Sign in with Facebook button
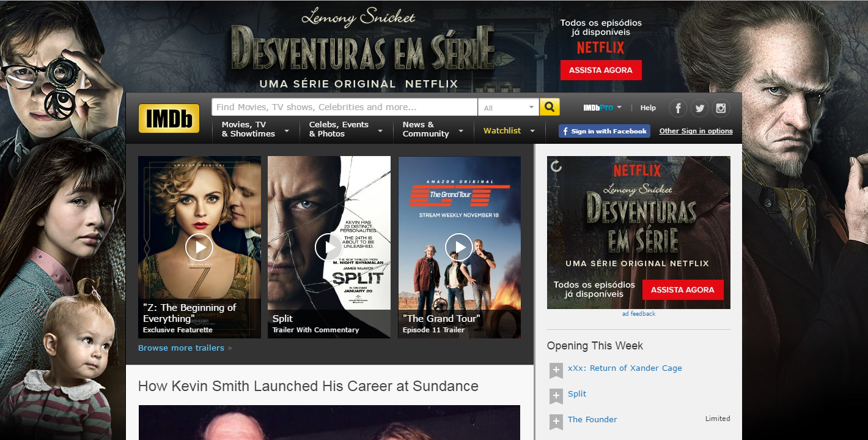 tap(604, 131)
